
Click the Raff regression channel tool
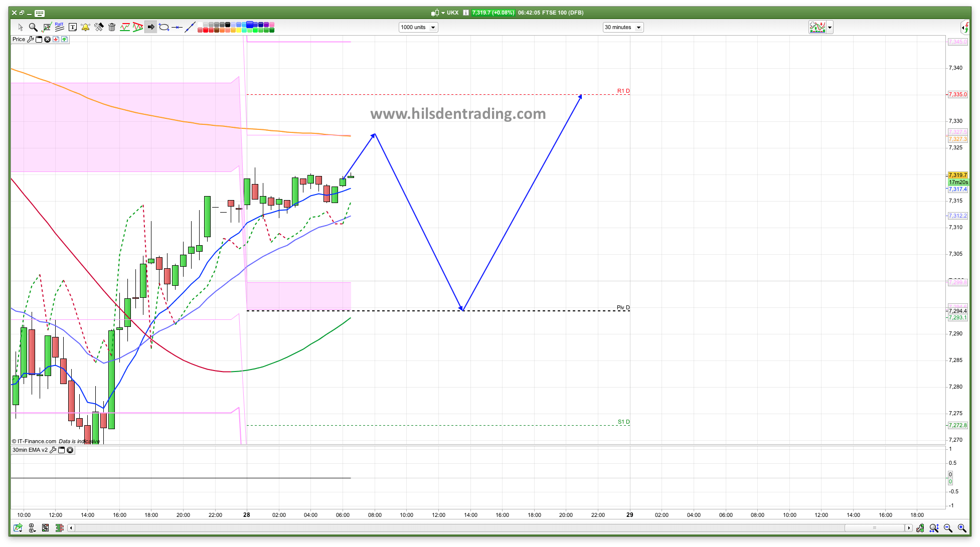pos(59,27)
